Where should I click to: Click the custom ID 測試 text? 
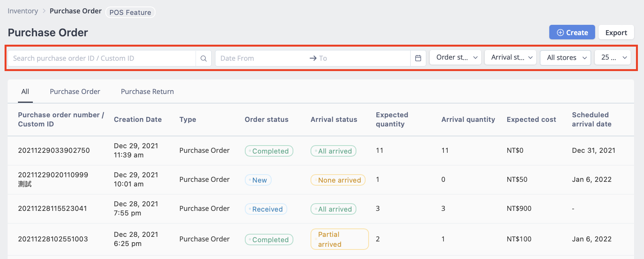tap(25, 184)
